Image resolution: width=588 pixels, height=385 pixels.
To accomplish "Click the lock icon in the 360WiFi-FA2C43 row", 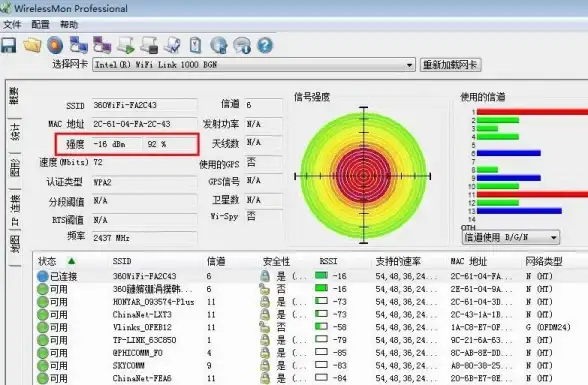I will [265, 276].
